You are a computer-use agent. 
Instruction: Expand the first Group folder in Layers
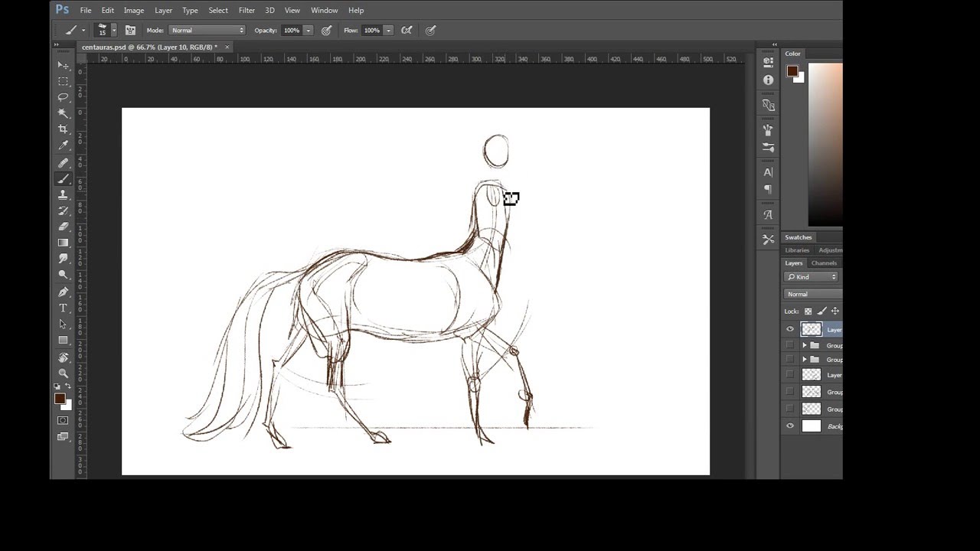[804, 346]
